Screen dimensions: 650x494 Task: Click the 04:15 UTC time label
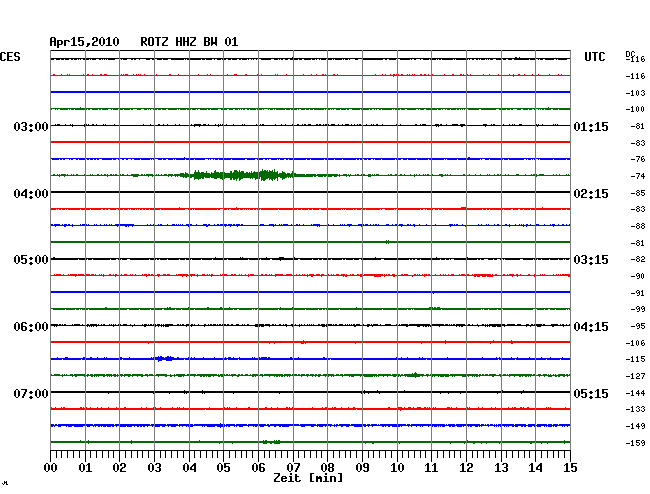591,327
